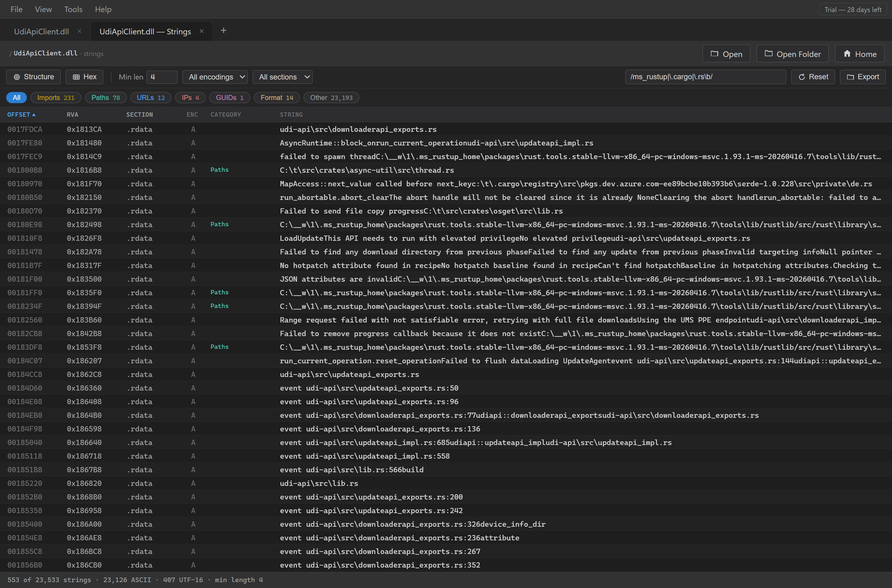Viewport: 892px width, 588px height.
Task: Close the UdiApiClient.dll tab
Action: 79,31
